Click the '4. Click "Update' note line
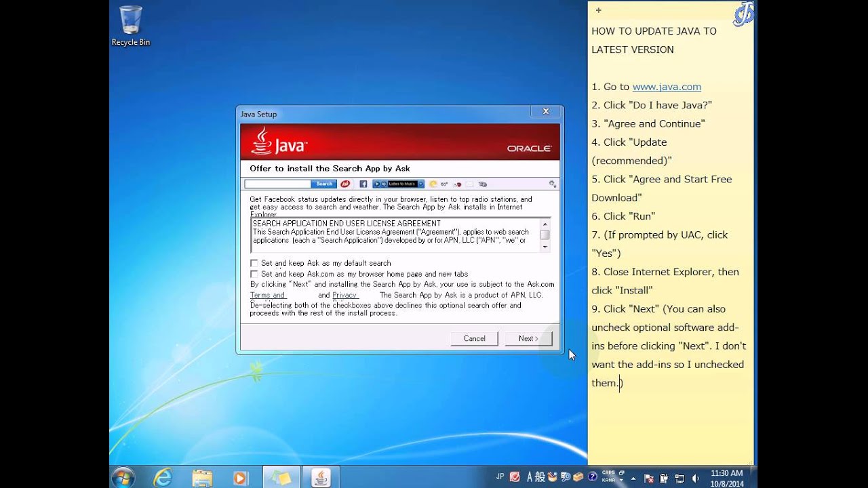The height and width of the screenshot is (488, 868). 629,142
